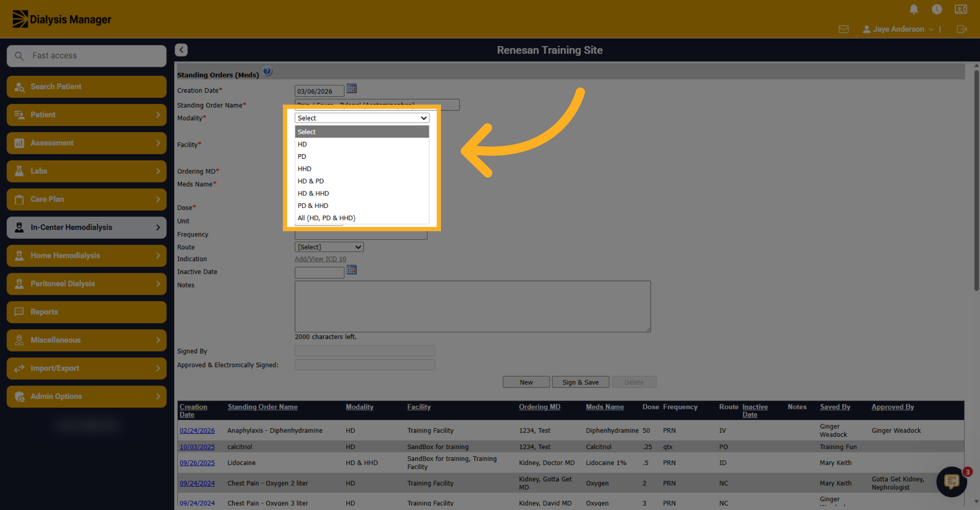Sort table by Standing Order Name header
The height and width of the screenshot is (510, 980).
click(x=263, y=407)
